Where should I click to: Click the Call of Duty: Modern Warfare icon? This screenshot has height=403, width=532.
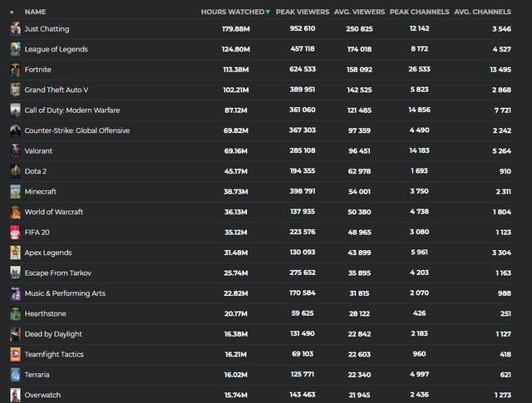click(x=15, y=111)
